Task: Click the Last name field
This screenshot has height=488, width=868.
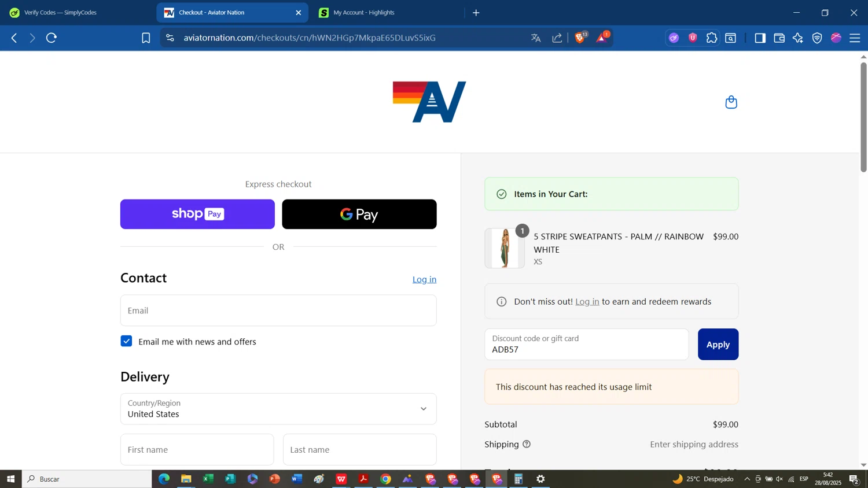Action: point(359,449)
